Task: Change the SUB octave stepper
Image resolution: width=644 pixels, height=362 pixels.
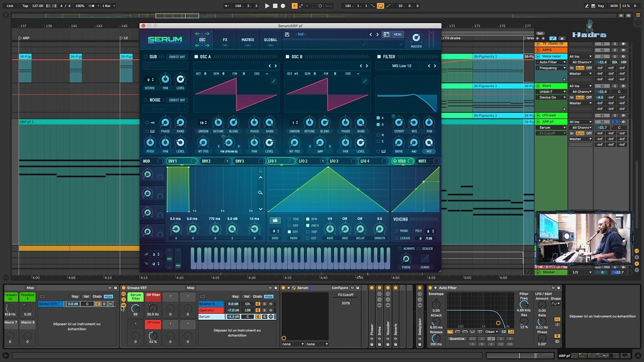Action: pos(150,79)
